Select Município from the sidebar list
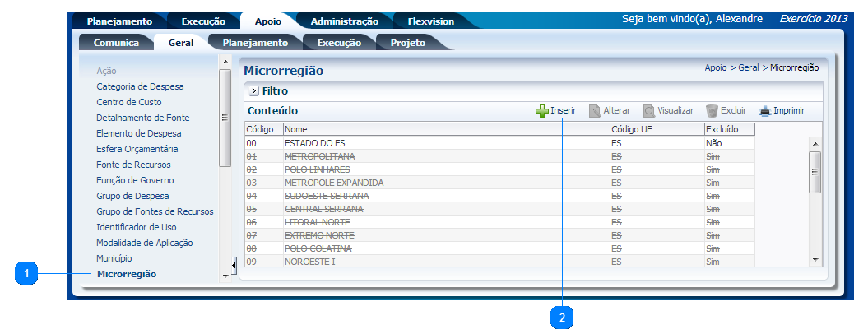Screen dimensions: 868x334 pos(114,258)
